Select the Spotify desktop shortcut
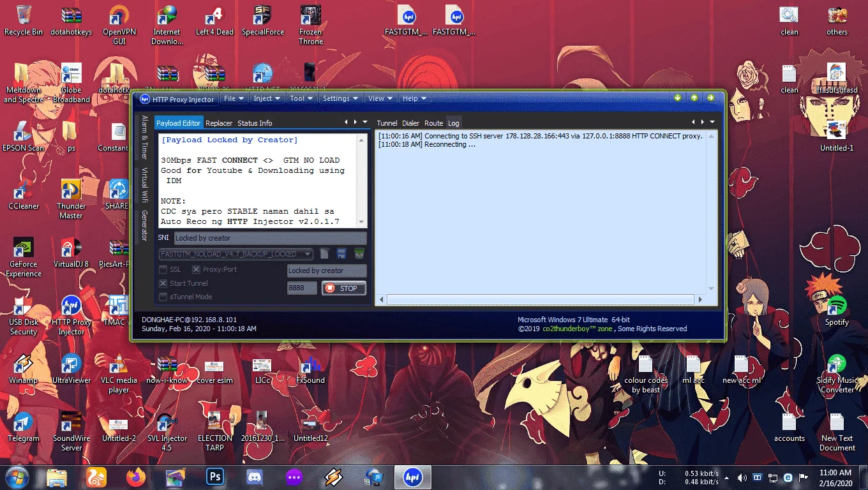868x490 pixels. [x=837, y=311]
